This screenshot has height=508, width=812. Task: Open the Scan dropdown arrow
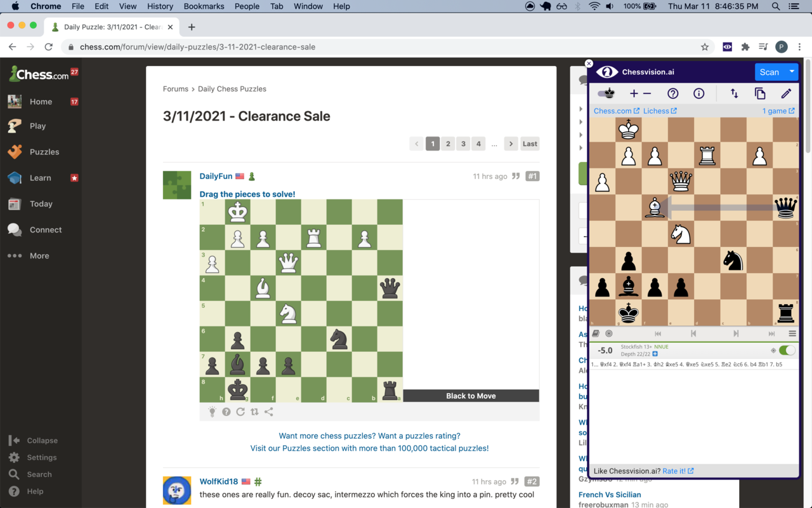[791, 72]
